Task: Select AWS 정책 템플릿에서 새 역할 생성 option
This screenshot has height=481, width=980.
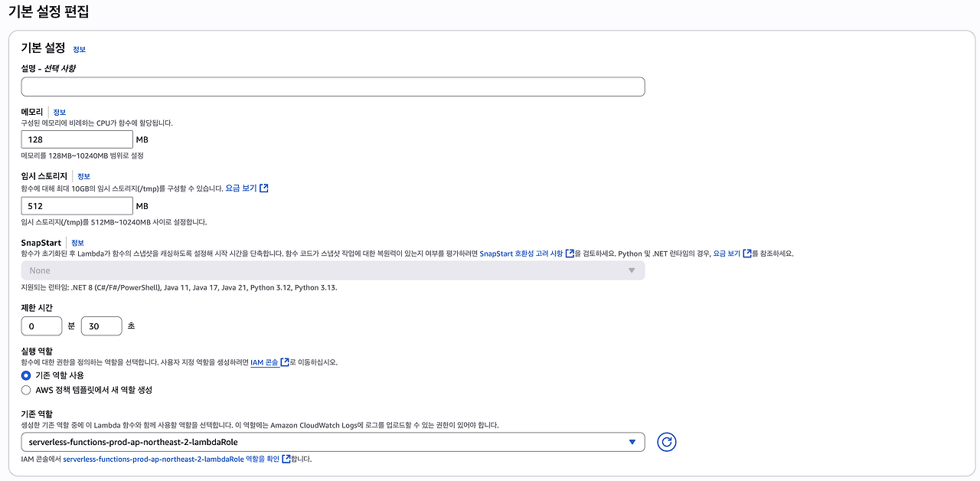Action: click(27, 390)
